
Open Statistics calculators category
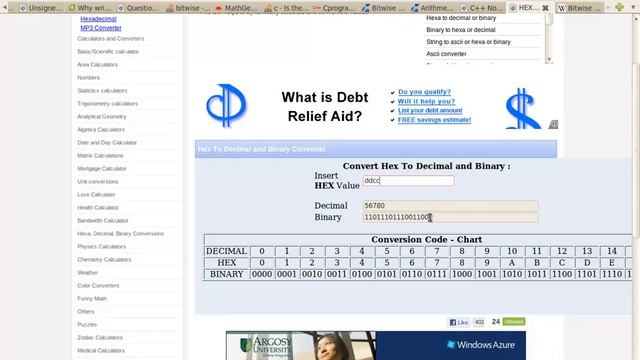[102, 91]
